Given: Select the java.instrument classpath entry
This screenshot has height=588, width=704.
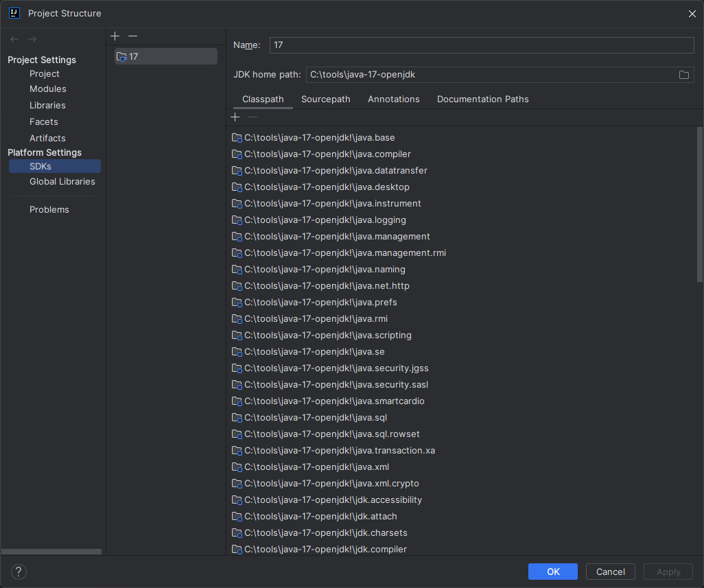Looking at the screenshot, I should pos(327,204).
